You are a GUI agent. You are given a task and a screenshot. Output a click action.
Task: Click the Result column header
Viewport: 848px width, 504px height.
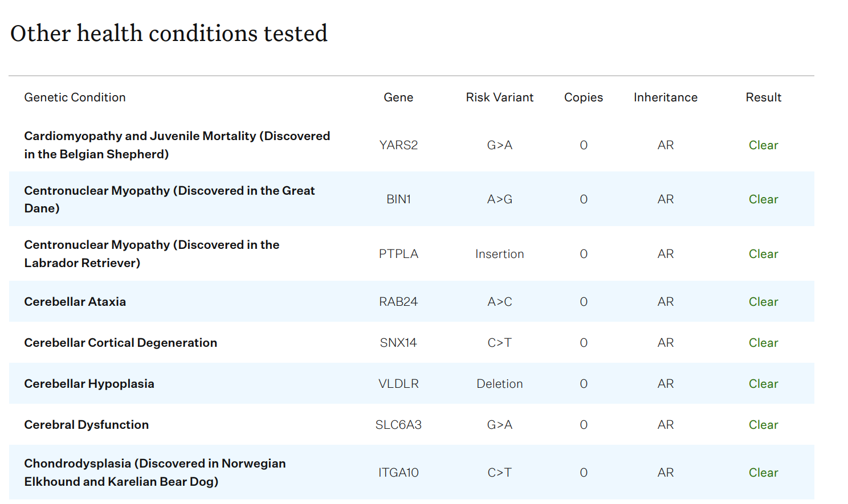(x=764, y=97)
